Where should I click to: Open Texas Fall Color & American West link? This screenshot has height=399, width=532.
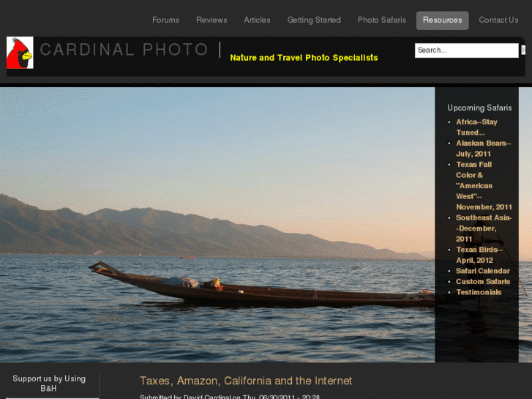(484, 186)
